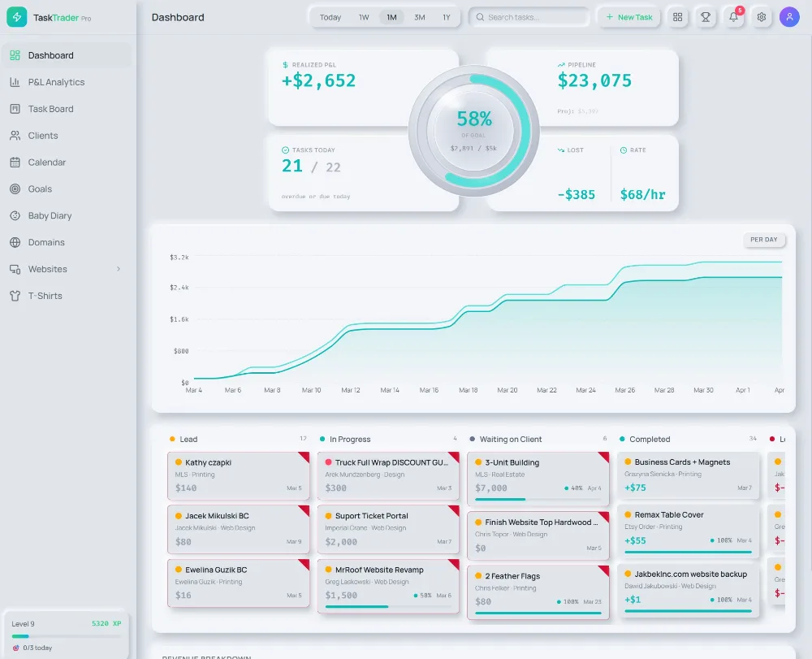Switch time range to 3M
812x659 pixels.
(x=419, y=17)
